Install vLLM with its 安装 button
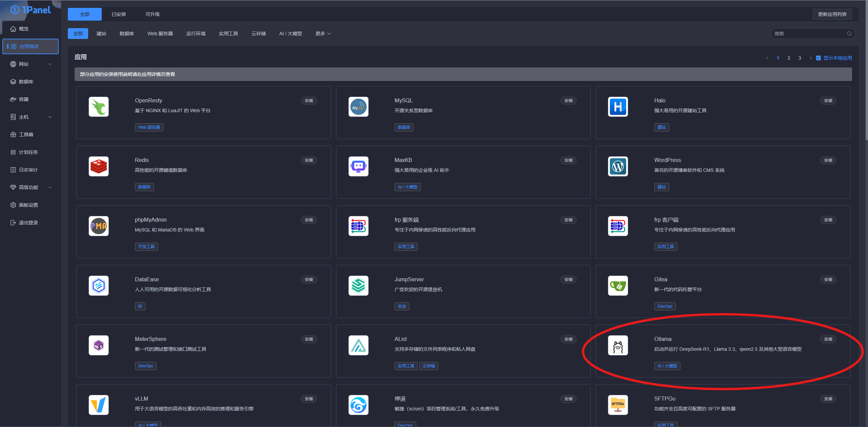 [x=309, y=399]
